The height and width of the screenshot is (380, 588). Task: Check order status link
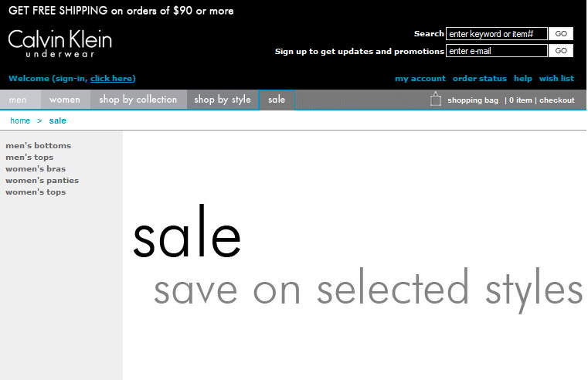tap(480, 79)
